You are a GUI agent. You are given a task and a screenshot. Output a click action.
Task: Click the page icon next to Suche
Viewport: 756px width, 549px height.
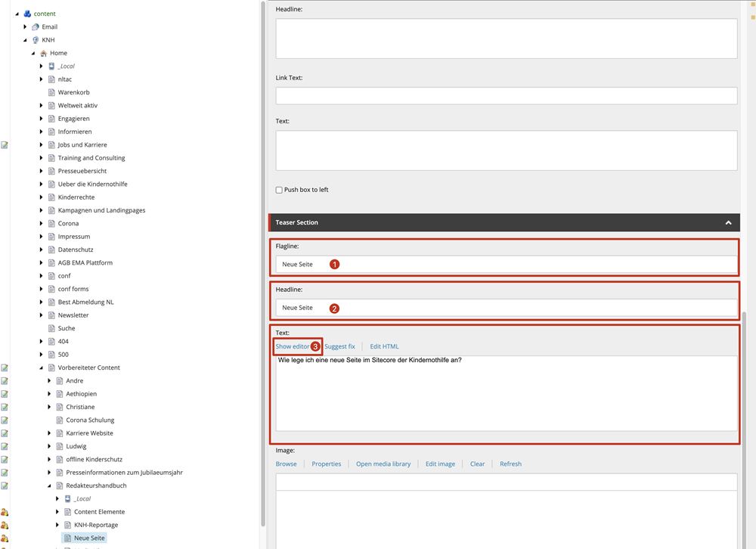51,328
